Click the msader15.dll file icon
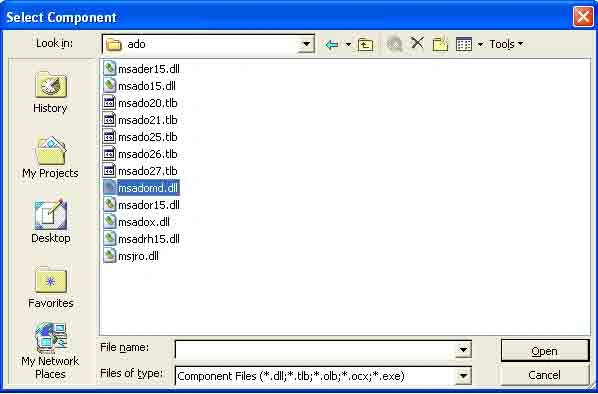Screen dimensions: 598x394 pos(109,68)
